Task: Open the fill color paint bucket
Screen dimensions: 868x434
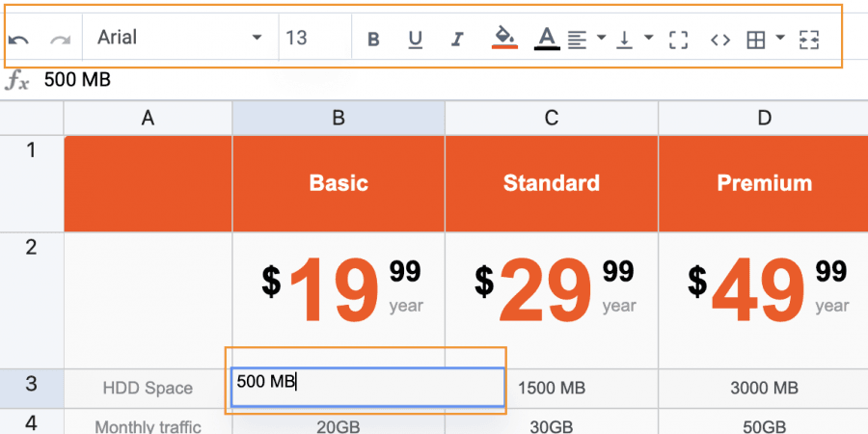Action: [x=503, y=39]
